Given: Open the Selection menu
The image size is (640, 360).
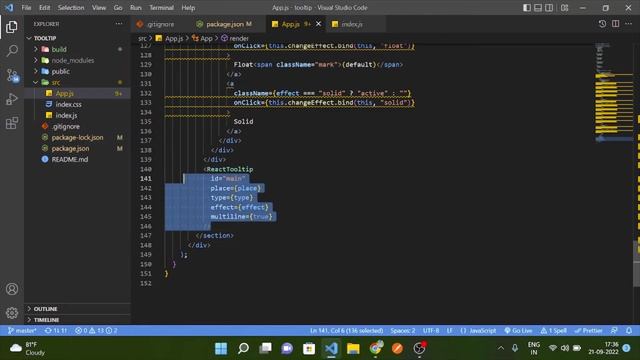Looking at the screenshot, I should (71, 7).
